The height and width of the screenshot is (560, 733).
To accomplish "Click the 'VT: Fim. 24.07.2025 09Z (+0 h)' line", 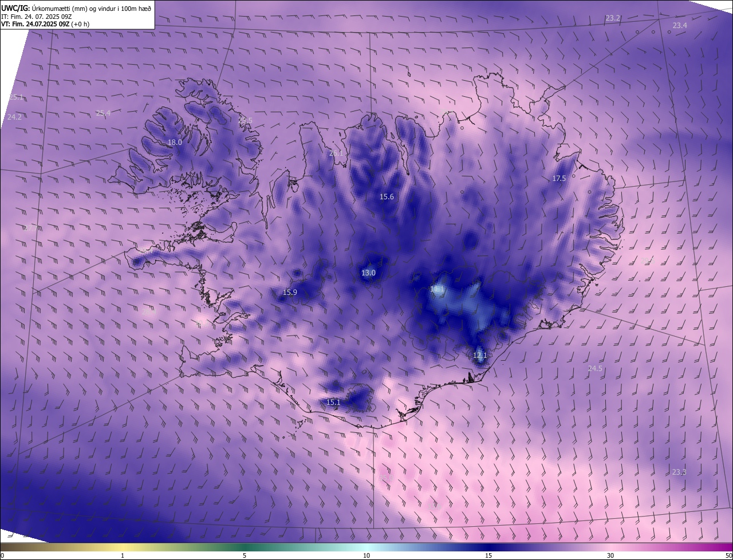I will [45, 24].
